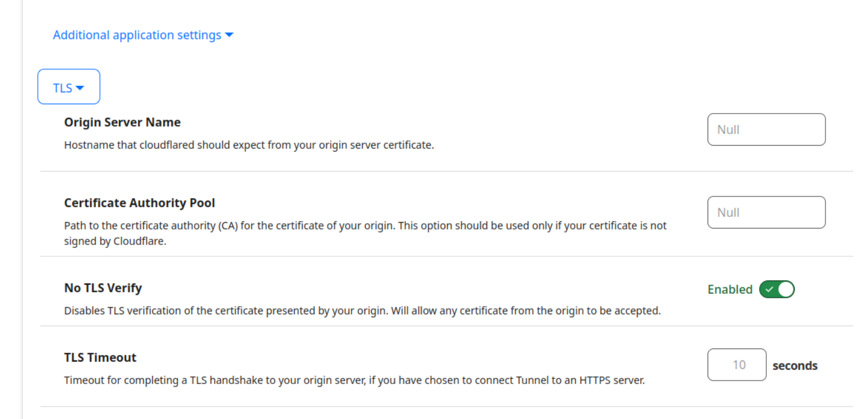Viewport: 868px width, 419px height.
Task: Click the TLS verification description text
Action: click(362, 311)
